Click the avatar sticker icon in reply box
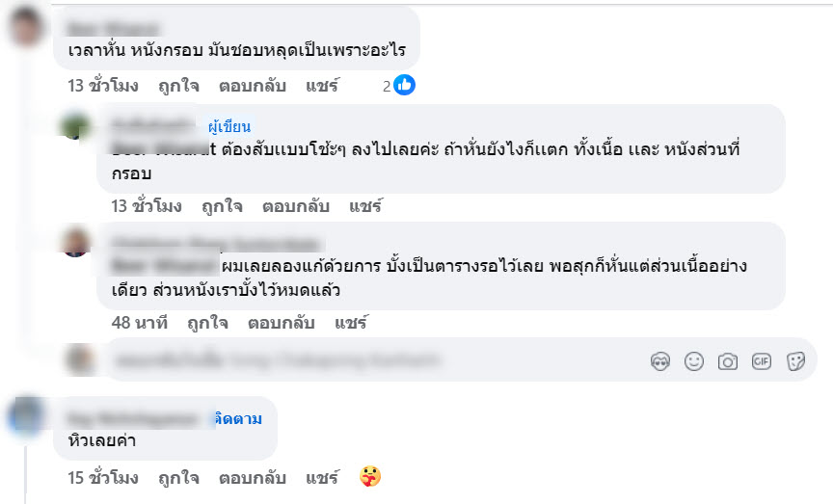 point(661,361)
